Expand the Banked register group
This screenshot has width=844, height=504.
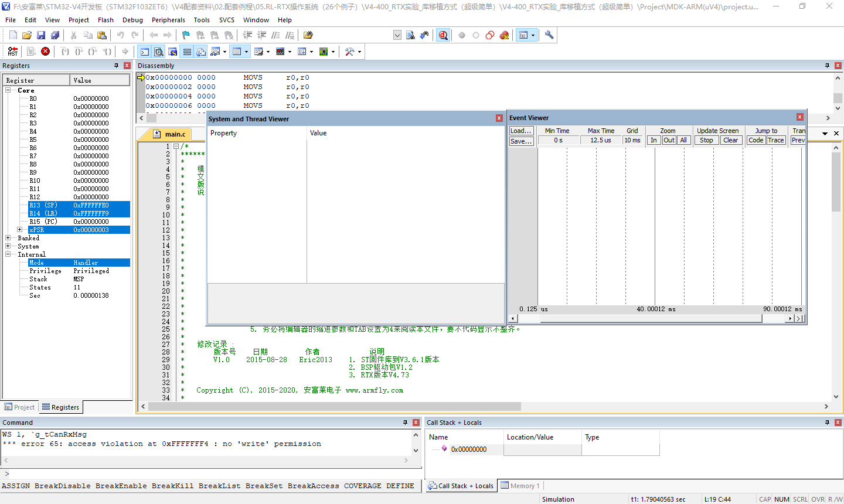(8, 238)
